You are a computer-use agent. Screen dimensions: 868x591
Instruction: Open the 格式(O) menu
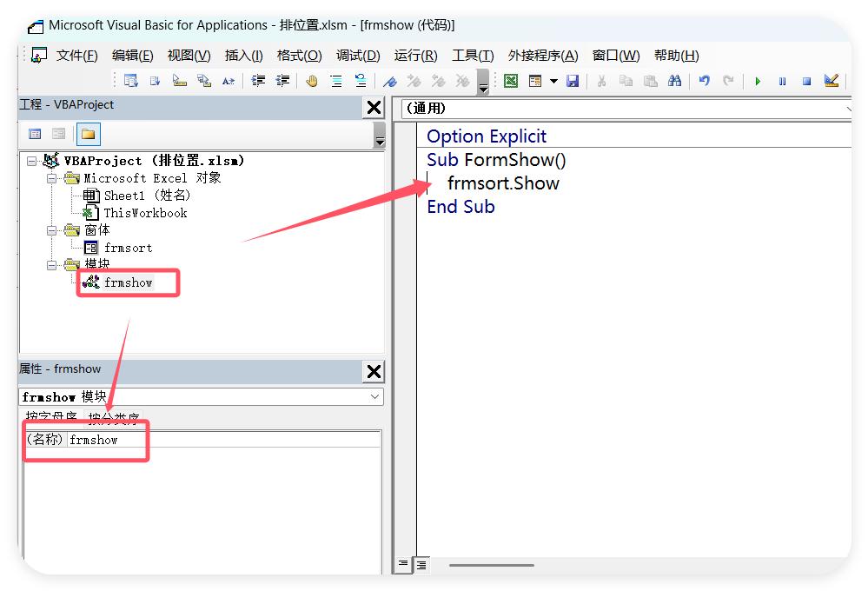click(299, 56)
